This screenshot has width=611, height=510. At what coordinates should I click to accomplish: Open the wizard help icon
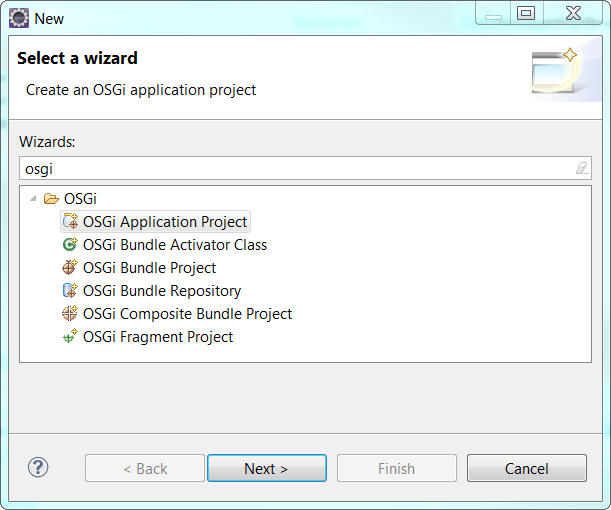coord(38,467)
